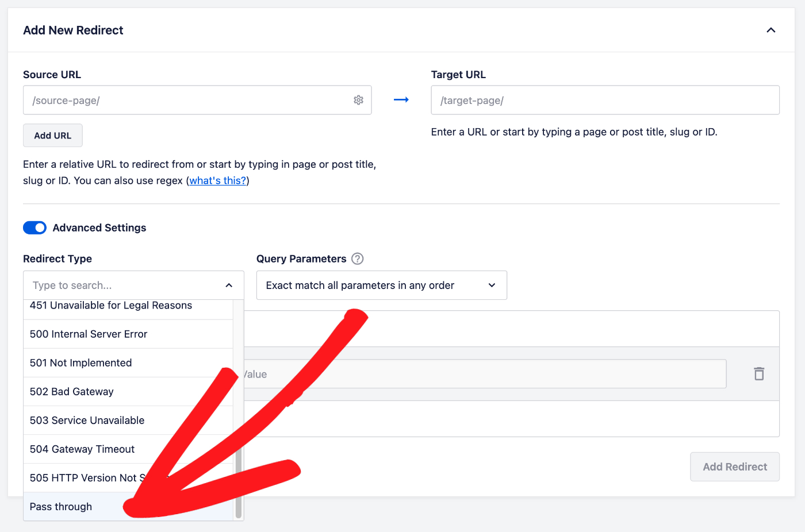This screenshot has height=532, width=805.
Task: Collapse the Add New Redirect panel
Action: 771,30
